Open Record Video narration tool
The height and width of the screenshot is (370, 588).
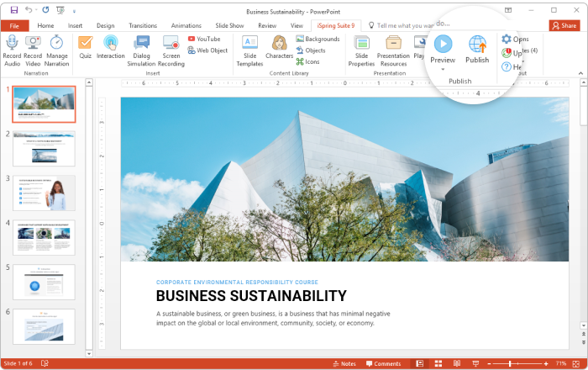click(33, 51)
